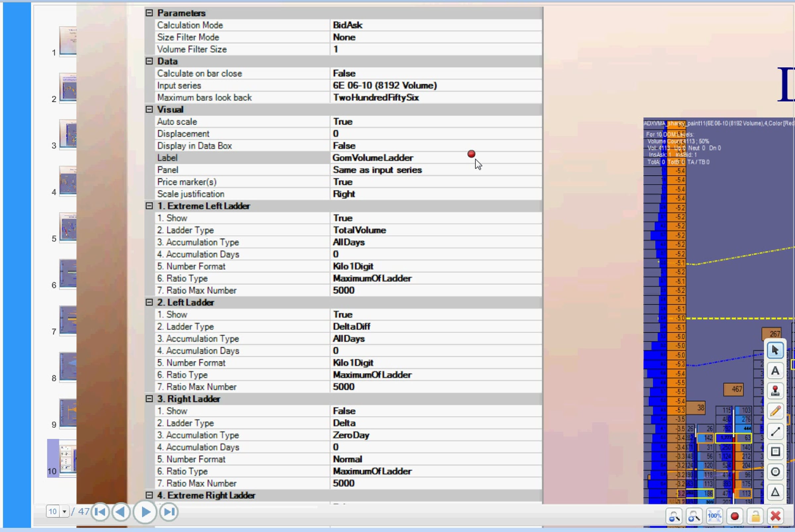The image size is (795, 532).
Task: Reset zoom with the 100% button
Action: (714, 516)
